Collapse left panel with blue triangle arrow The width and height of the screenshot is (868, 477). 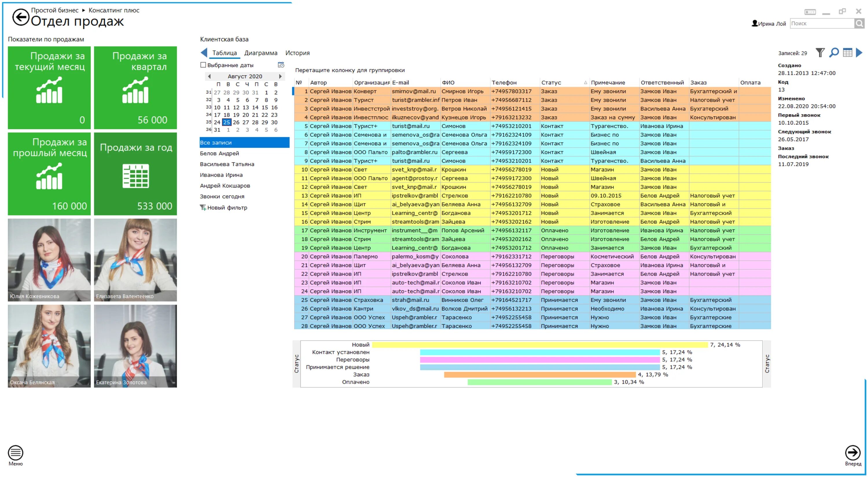coord(204,53)
